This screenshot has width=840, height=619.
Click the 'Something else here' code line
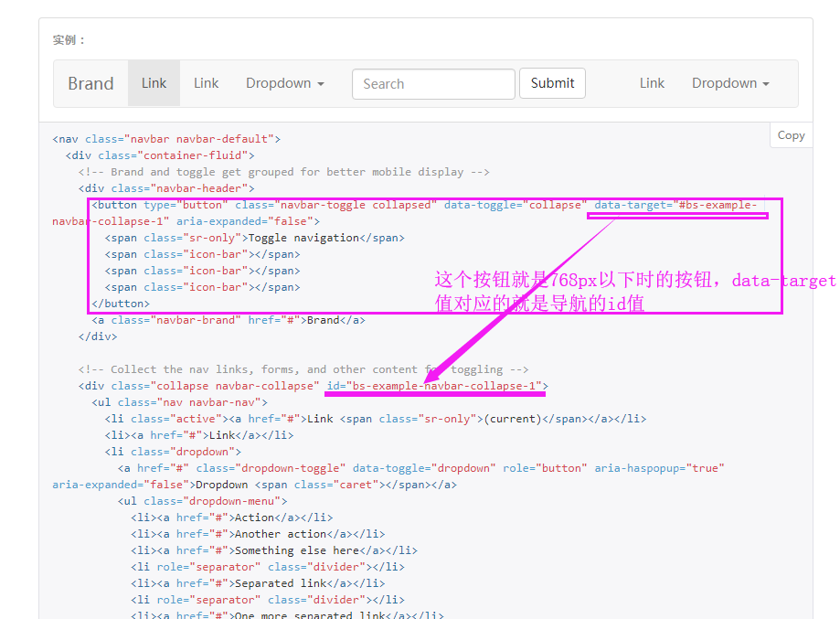pos(274,551)
